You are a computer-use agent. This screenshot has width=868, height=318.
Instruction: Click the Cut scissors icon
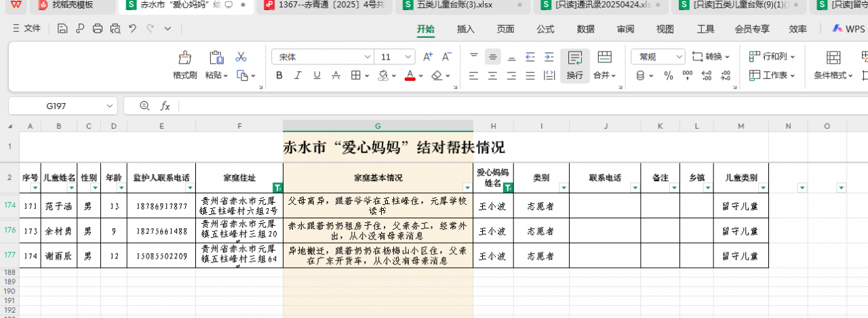(x=241, y=57)
